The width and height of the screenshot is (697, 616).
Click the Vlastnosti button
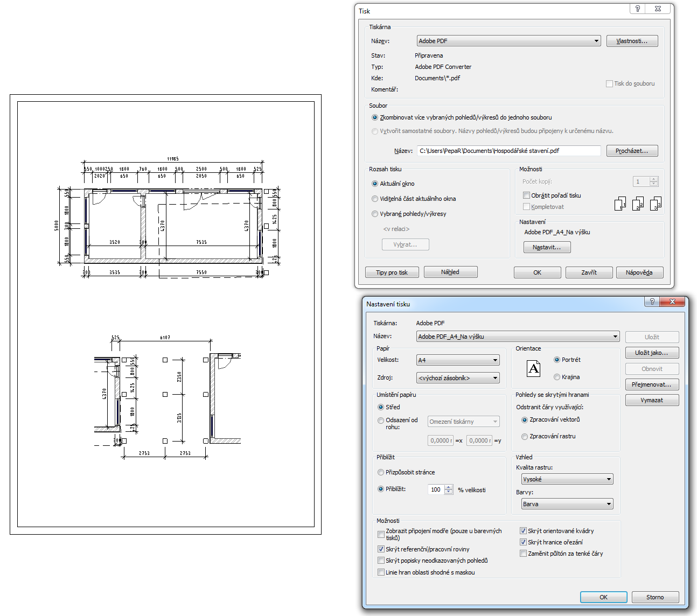(x=632, y=41)
